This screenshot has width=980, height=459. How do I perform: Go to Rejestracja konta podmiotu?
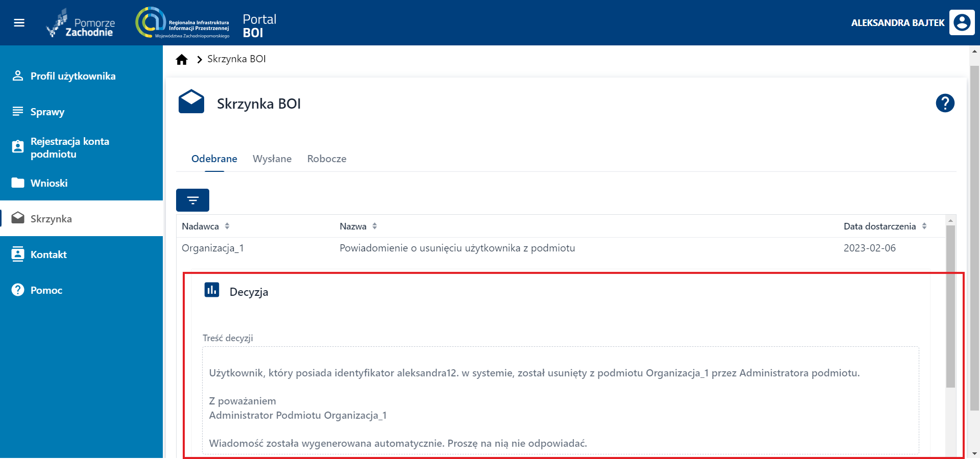(x=69, y=147)
